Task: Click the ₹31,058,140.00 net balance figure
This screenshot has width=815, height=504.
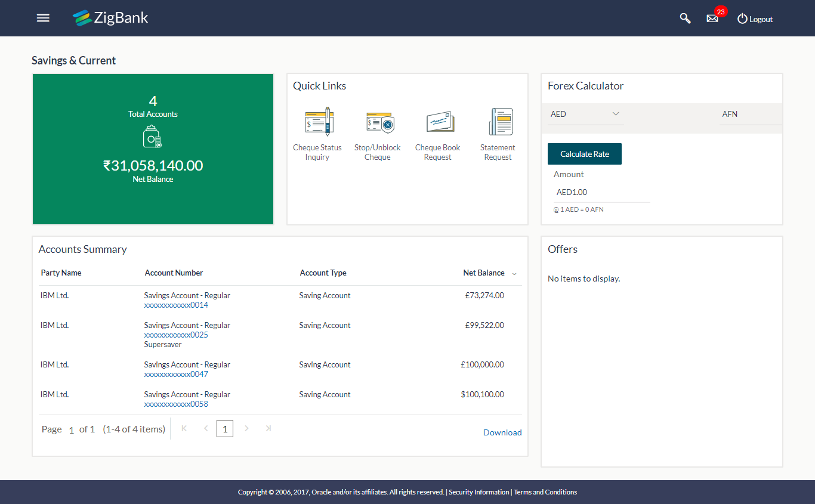Action: point(153,165)
